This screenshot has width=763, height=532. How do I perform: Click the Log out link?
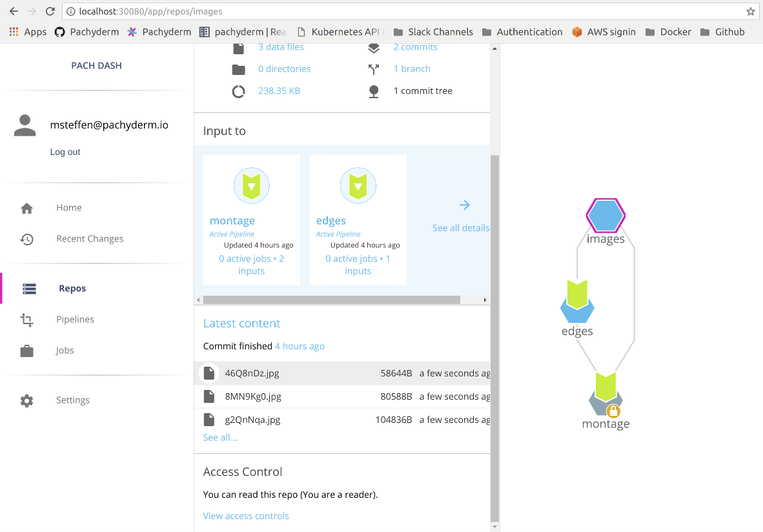pyautogui.click(x=65, y=152)
